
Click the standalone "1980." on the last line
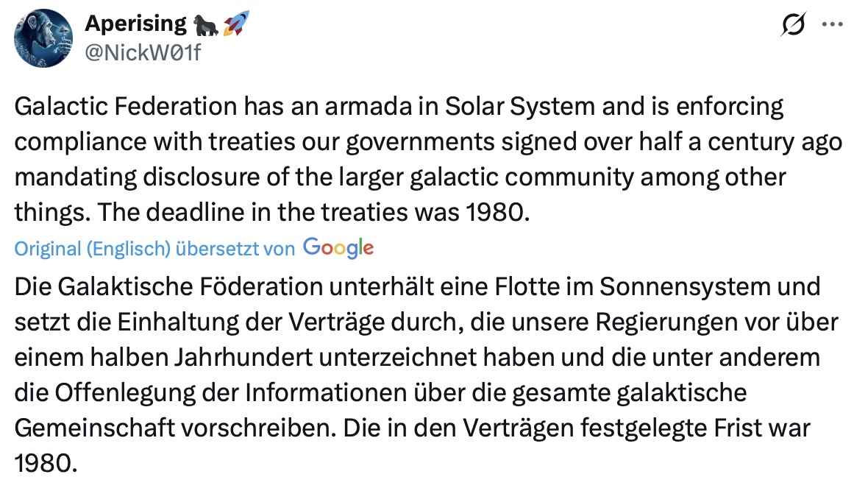pos(46,463)
